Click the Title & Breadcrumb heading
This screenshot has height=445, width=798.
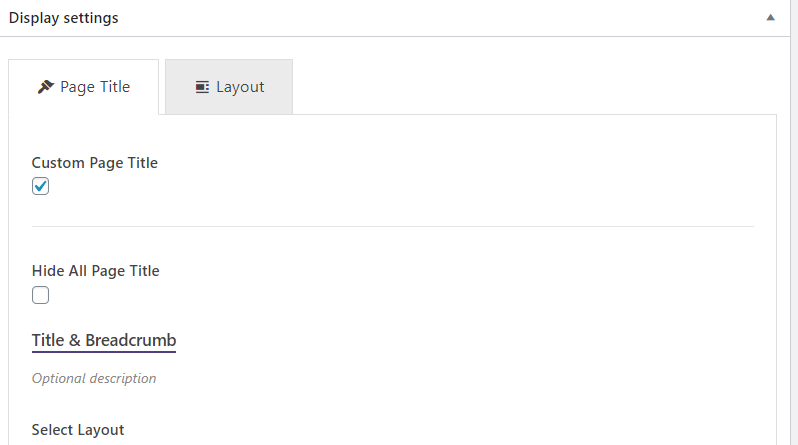tap(104, 340)
